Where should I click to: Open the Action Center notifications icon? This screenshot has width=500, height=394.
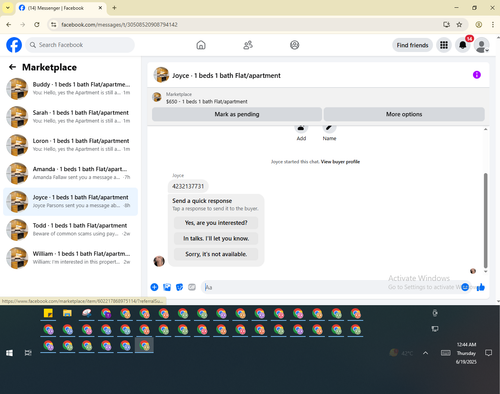coord(489,353)
